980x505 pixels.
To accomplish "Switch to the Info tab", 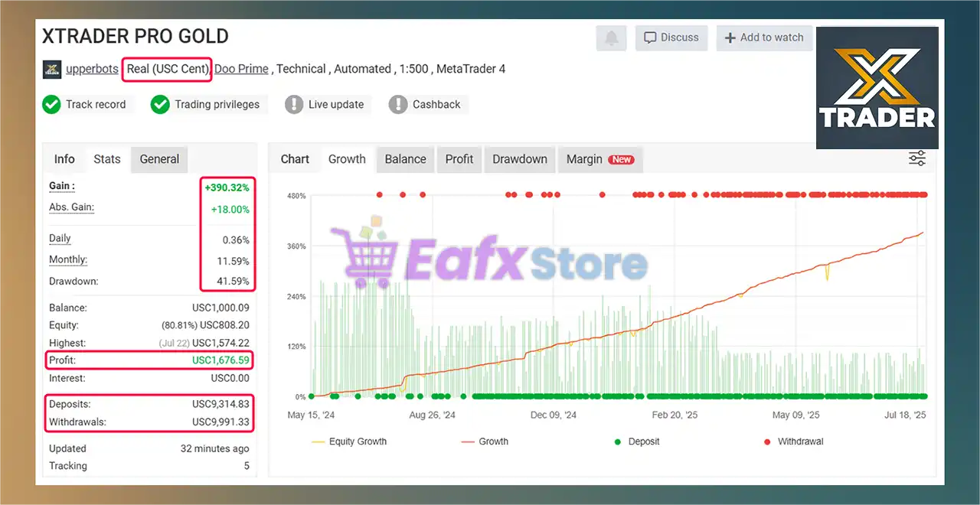I will click(x=64, y=159).
